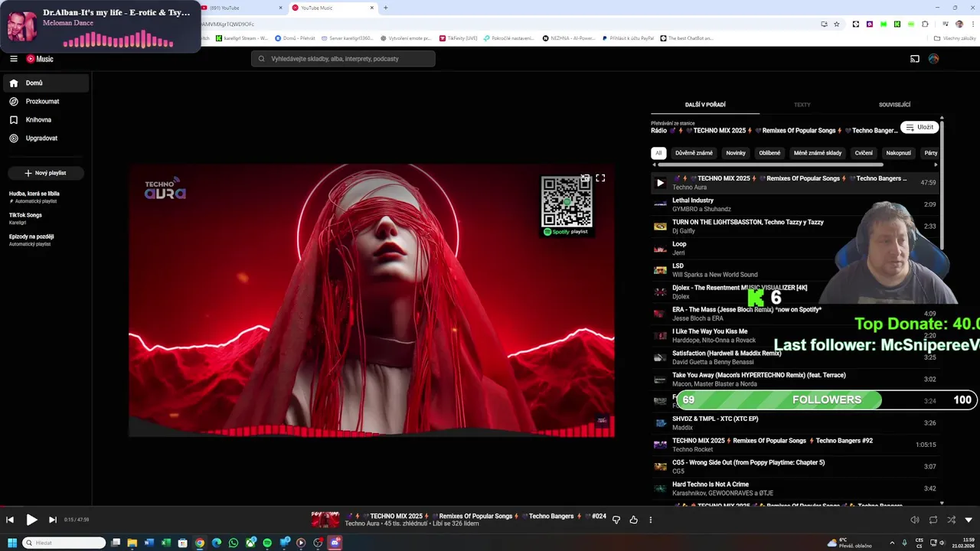980x551 pixels.
Task: Skip to the next track
Action: pyautogui.click(x=52, y=520)
